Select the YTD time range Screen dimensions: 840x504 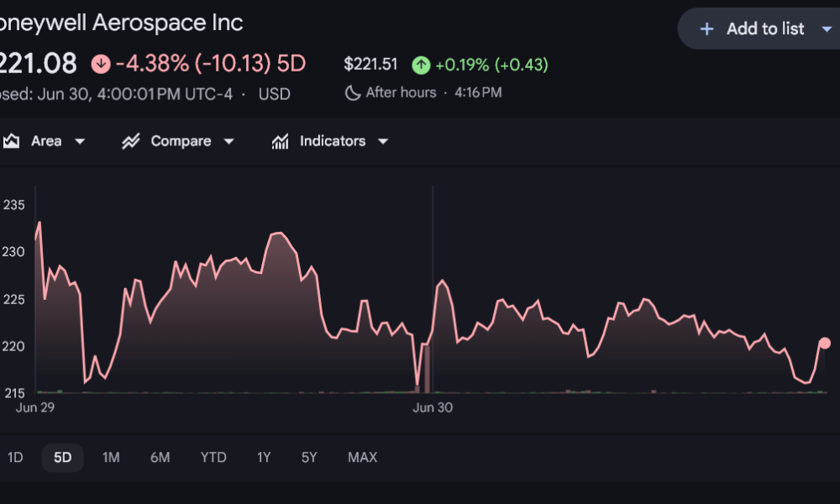pos(213,458)
